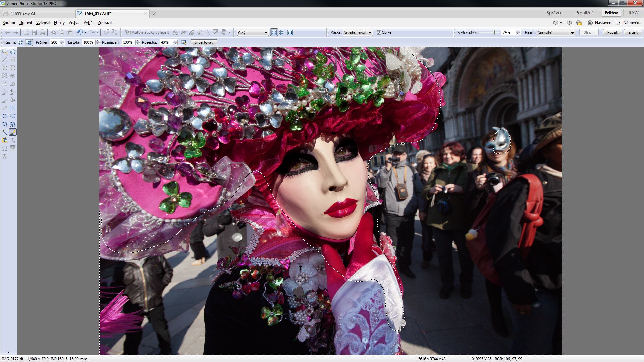Select the Pan hand tool
This screenshot has width=644, height=362.
tap(13, 52)
